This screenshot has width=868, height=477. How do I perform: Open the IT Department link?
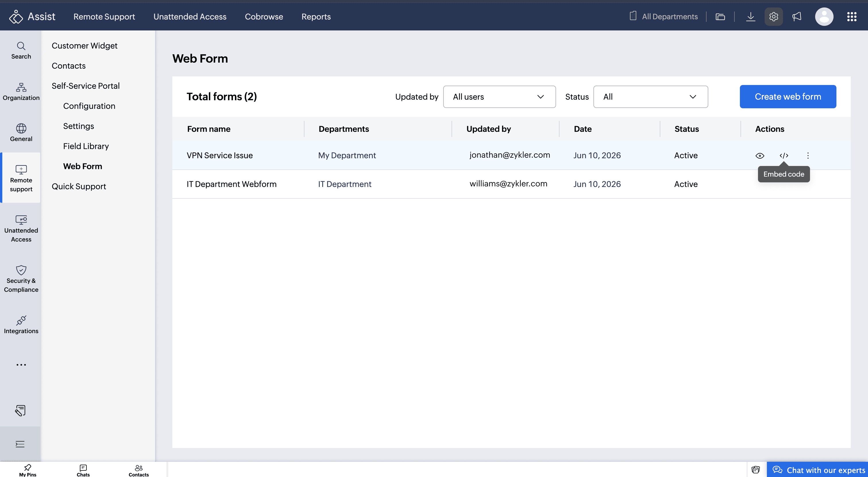[x=345, y=184]
